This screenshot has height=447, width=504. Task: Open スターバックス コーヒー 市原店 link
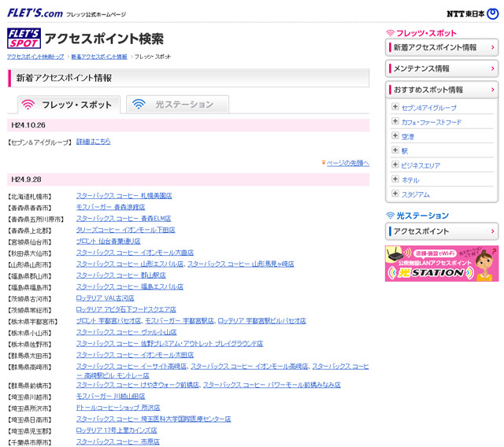(117, 441)
